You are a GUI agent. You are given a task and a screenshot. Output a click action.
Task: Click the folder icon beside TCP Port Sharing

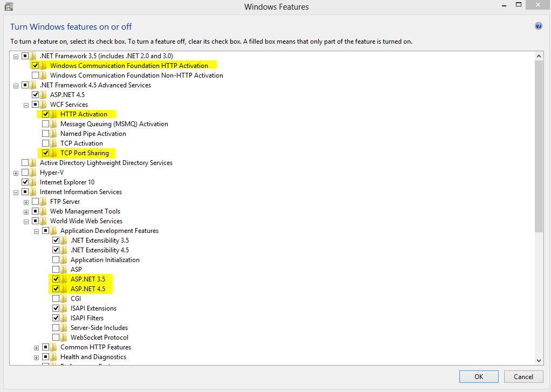pyautogui.click(x=54, y=153)
